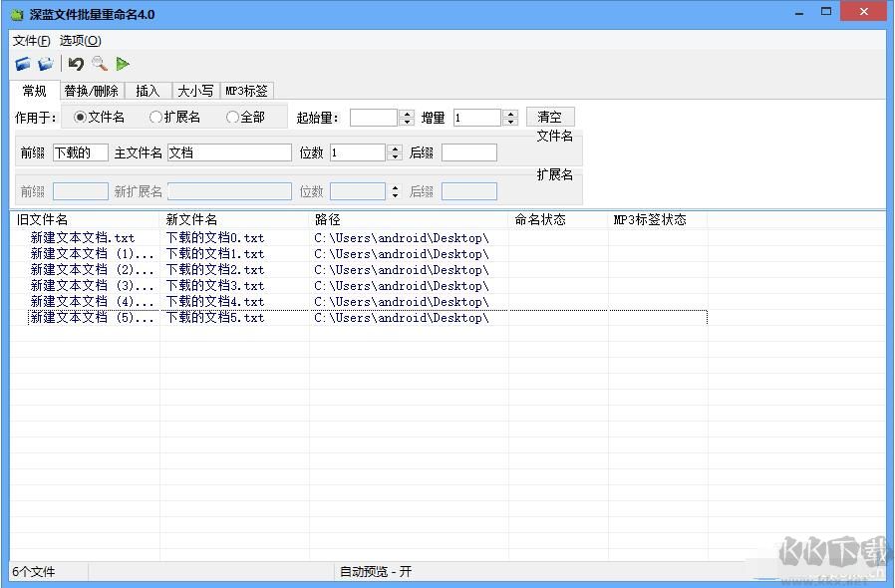
Task: Click new name 下载的文档5.txt
Action: (x=215, y=318)
